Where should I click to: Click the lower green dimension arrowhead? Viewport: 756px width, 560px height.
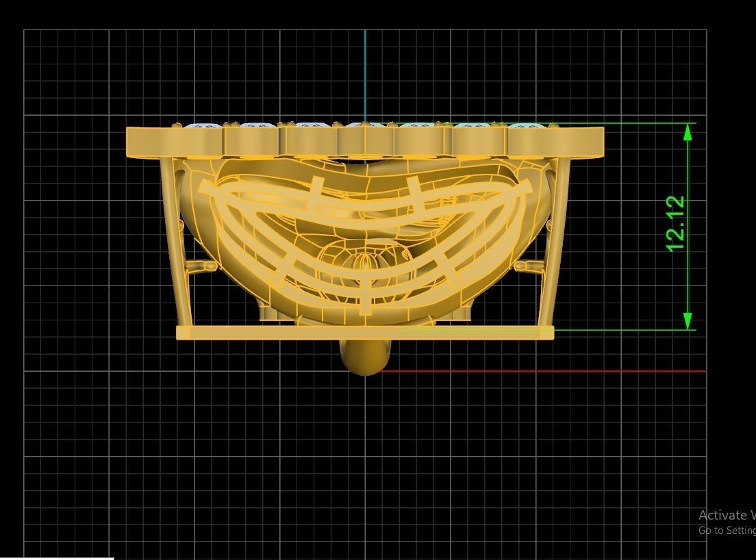pyautogui.click(x=688, y=321)
